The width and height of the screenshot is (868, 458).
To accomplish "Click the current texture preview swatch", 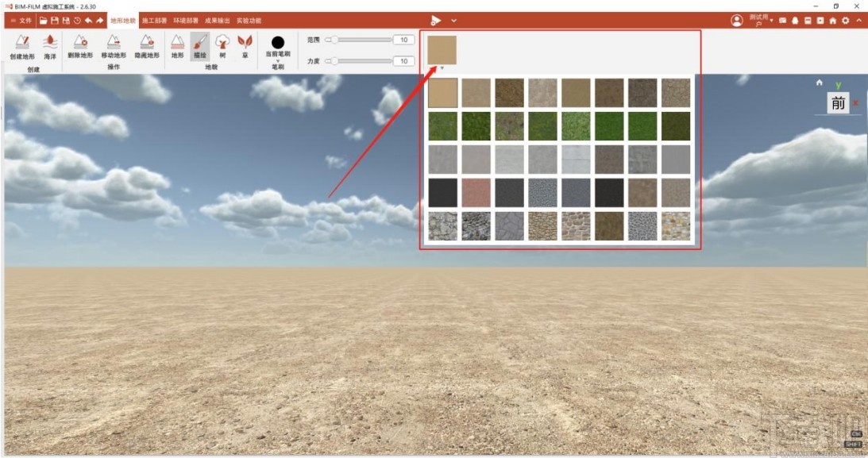I will pos(442,50).
